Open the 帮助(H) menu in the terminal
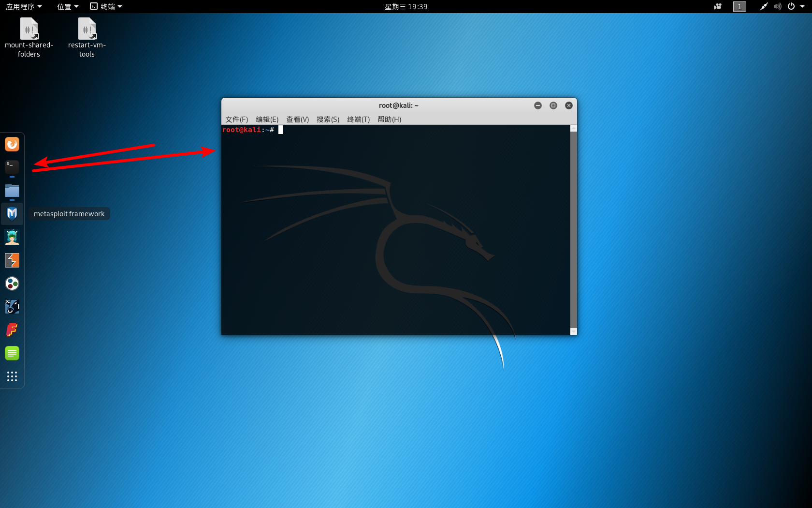 389,120
